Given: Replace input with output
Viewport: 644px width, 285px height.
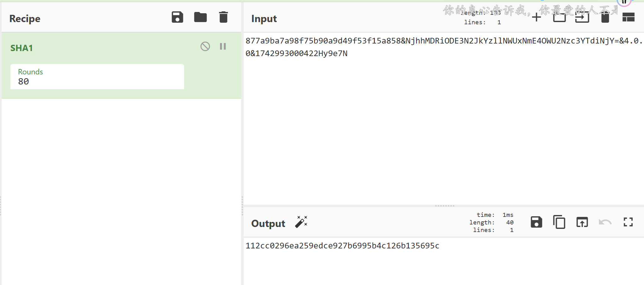Looking at the screenshot, I should click(x=582, y=222).
